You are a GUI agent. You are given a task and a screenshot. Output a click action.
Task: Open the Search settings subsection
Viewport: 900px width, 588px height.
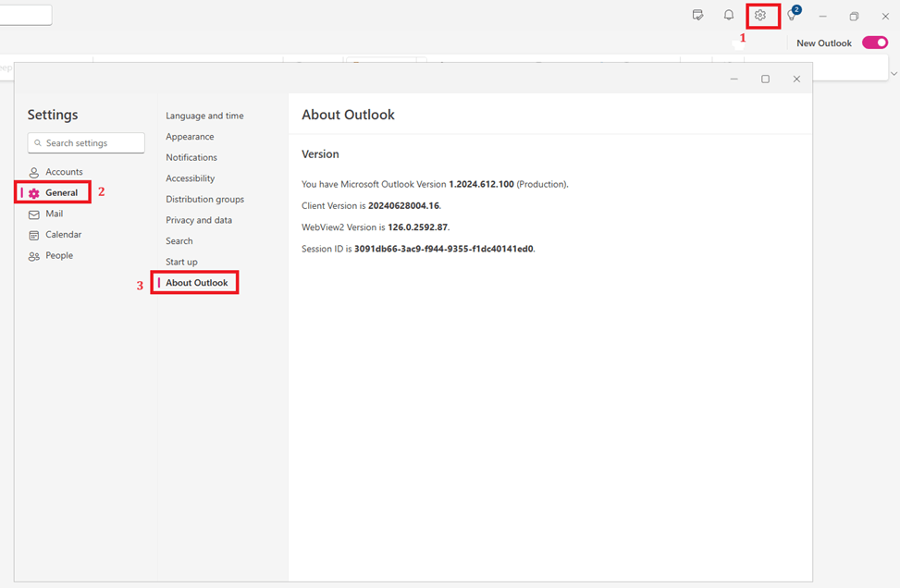click(x=179, y=241)
